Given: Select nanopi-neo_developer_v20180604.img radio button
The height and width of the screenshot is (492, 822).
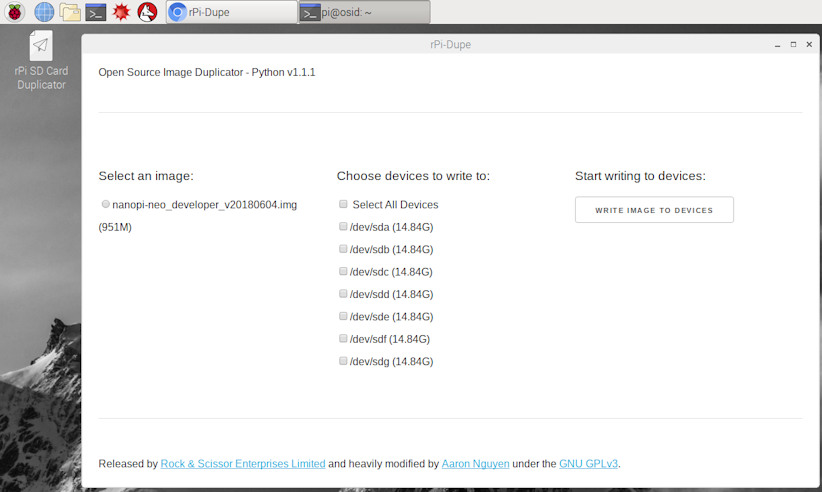Looking at the screenshot, I should pos(105,204).
